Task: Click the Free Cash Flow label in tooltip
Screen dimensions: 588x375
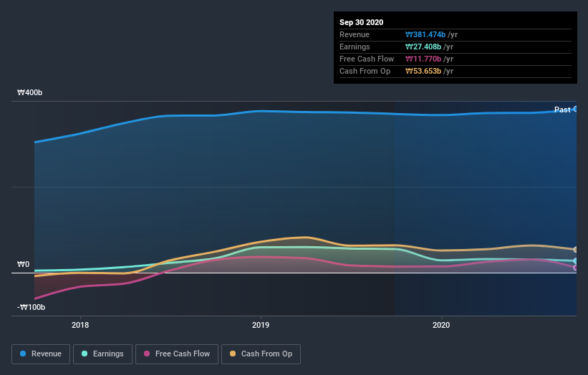Action: (x=367, y=59)
